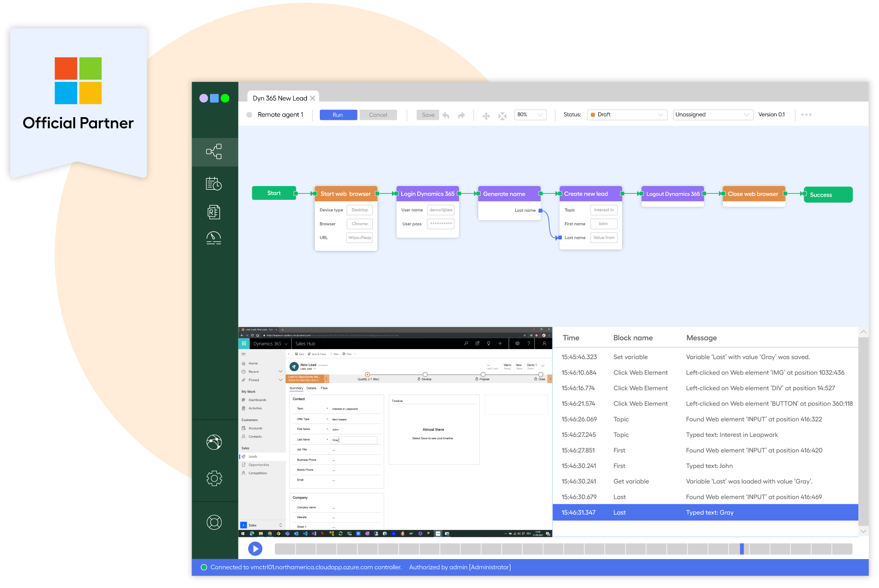Open the Summary tab in lead form
Image resolution: width=879 pixels, height=588 pixels.
pos(296,388)
